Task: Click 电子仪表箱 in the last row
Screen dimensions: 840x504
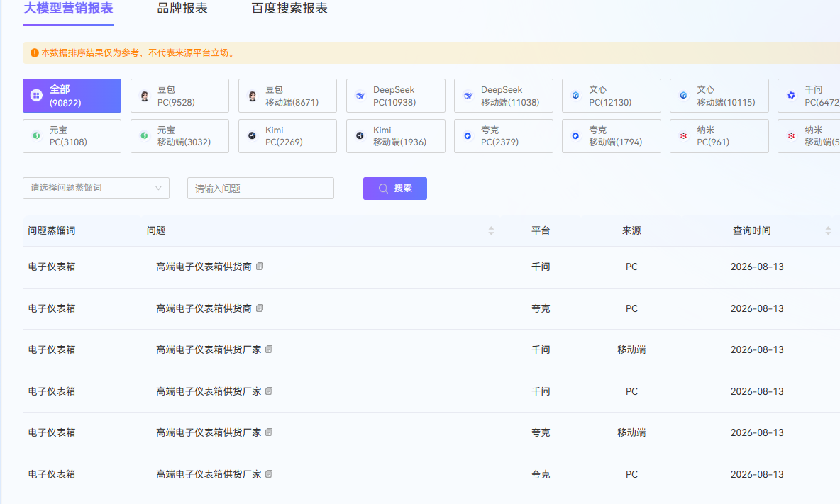Action: pyautogui.click(x=51, y=474)
